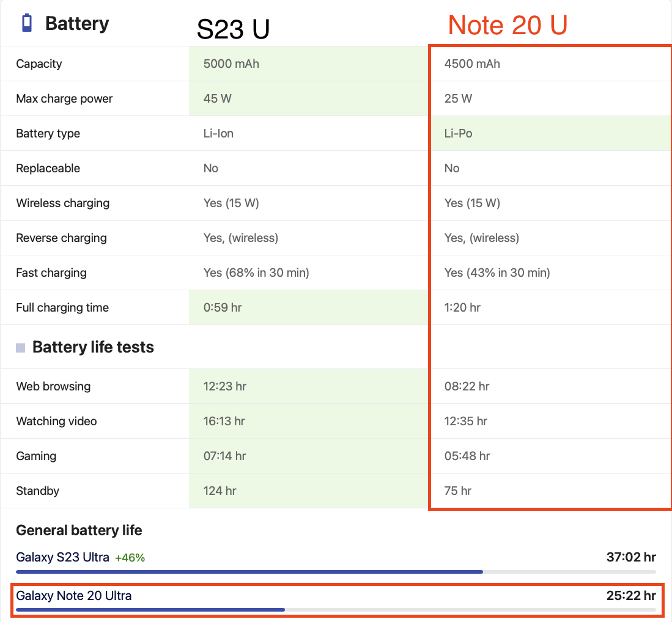Select the Web browsing label

pos(53,386)
